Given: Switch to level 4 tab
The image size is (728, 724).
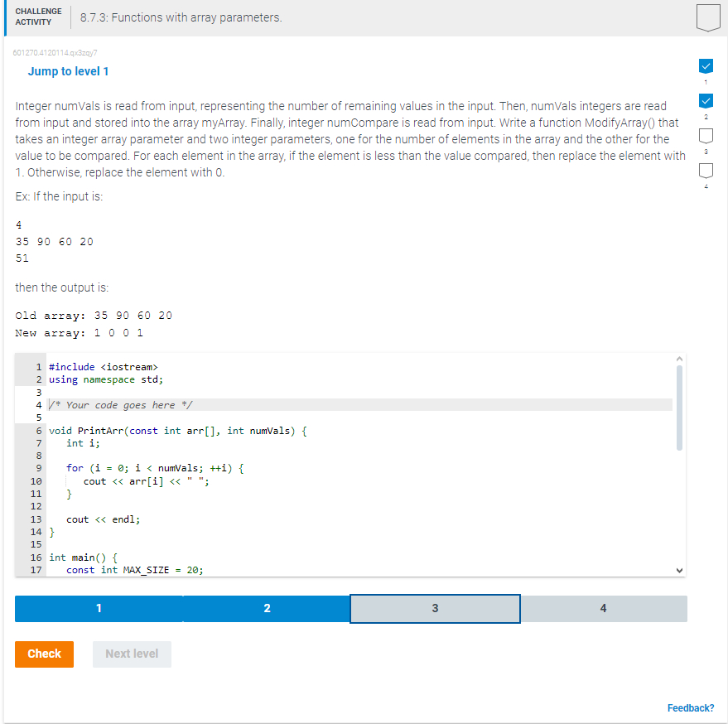Looking at the screenshot, I should pyautogui.click(x=603, y=608).
